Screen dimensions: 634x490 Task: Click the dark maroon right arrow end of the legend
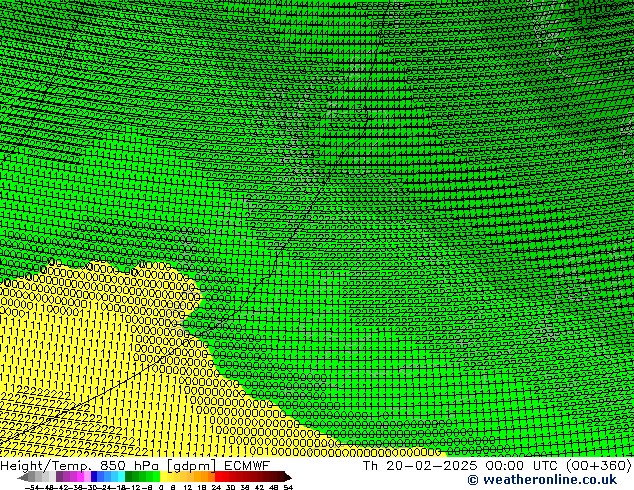287,477
